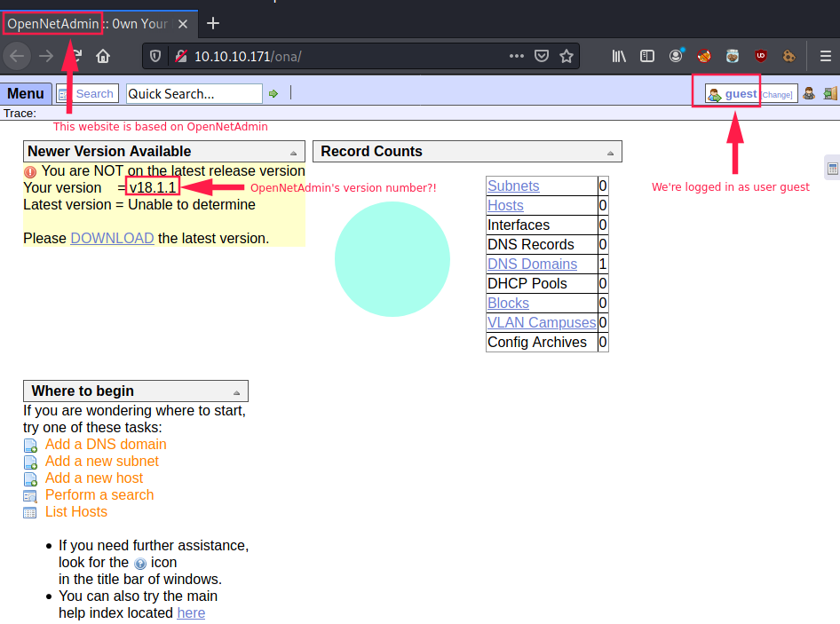Screen dimensions: 840x624
Task: Bookmark this page with the star icon
Action: point(567,57)
